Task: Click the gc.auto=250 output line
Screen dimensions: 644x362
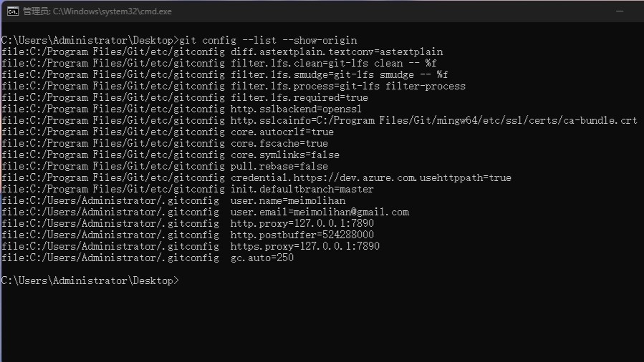Action: tap(148, 258)
